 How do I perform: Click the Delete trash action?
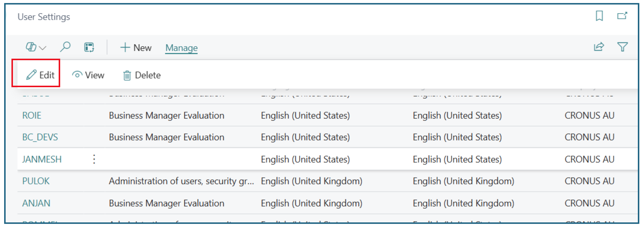142,75
